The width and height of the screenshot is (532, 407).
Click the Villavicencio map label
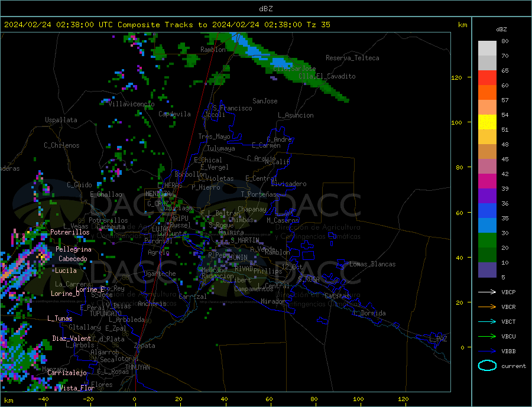tap(131, 104)
